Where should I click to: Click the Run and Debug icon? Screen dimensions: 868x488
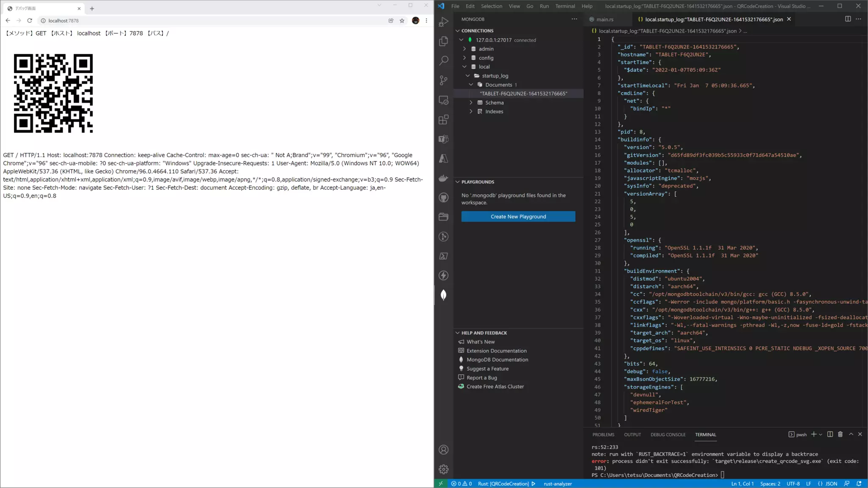pos(443,22)
